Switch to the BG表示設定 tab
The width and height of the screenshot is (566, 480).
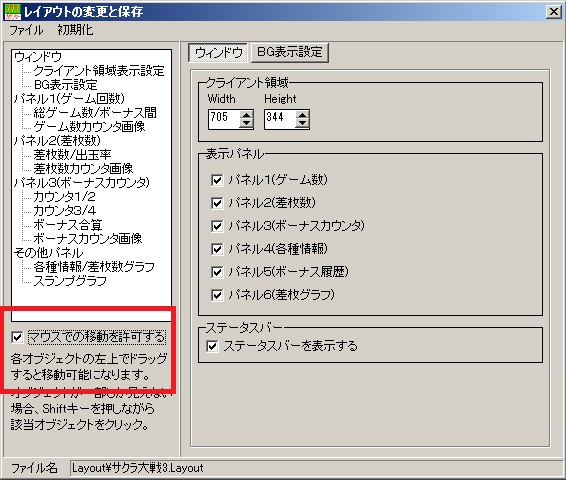(x=289, y=52)
